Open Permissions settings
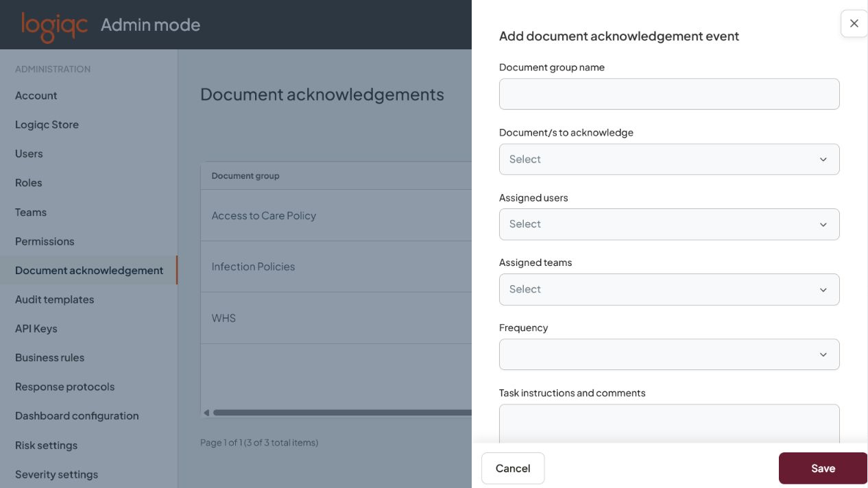The width and height of the screenshot is (868, 488). [45, 241]
